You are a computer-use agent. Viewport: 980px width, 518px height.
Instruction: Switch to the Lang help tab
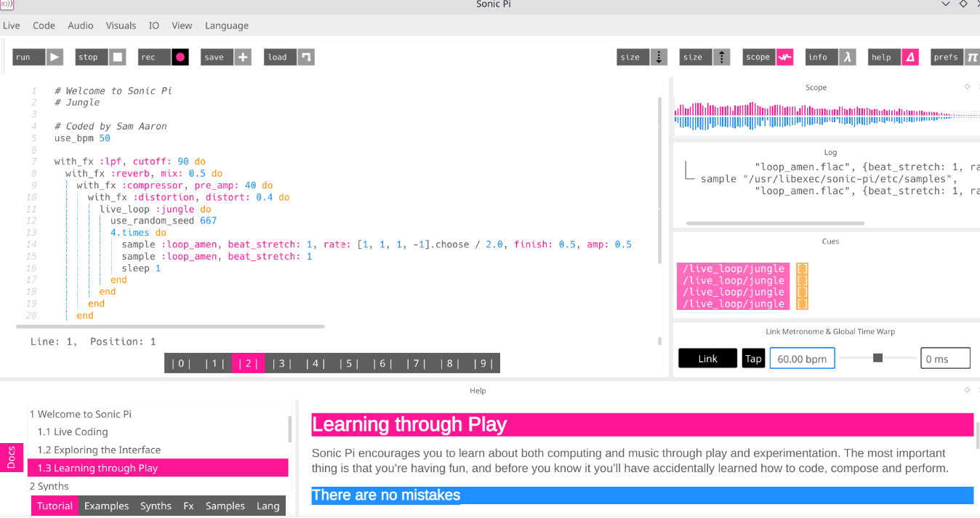pyautogui.click(x=268, y=506)
